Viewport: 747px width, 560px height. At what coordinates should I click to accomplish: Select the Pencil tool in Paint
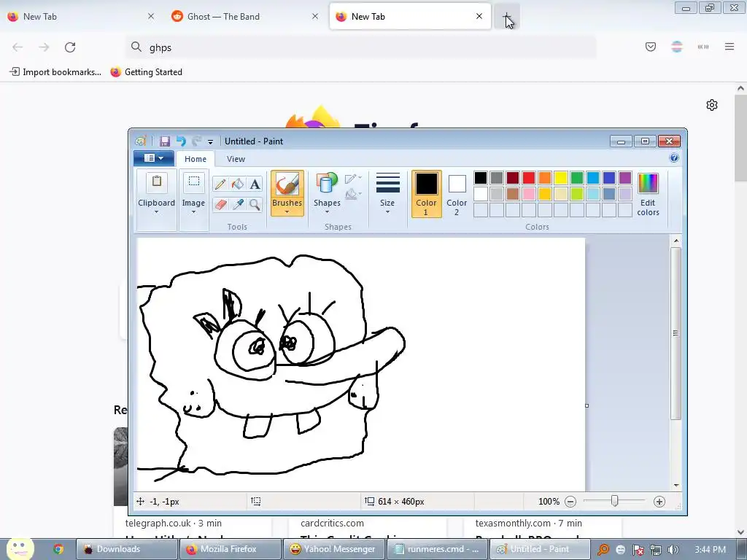tap(220, 184)
